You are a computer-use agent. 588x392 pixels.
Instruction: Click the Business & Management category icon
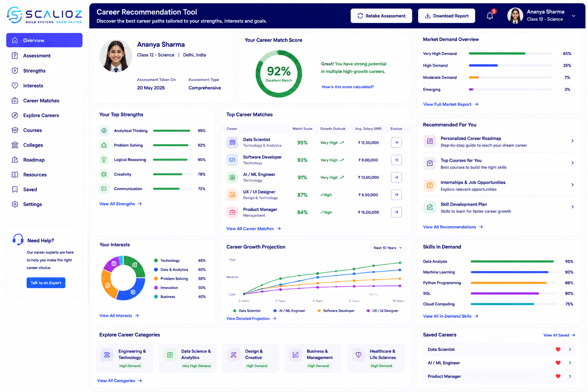pos(296,355)
